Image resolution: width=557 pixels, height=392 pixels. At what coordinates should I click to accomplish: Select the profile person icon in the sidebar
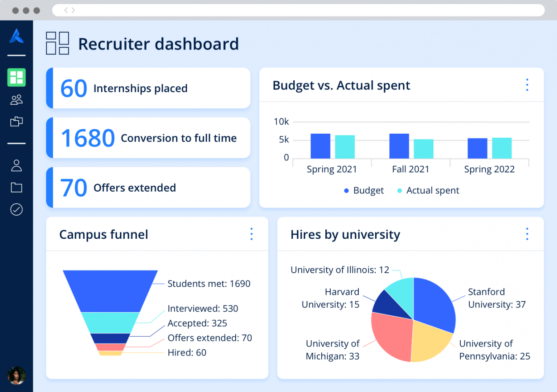16,165
